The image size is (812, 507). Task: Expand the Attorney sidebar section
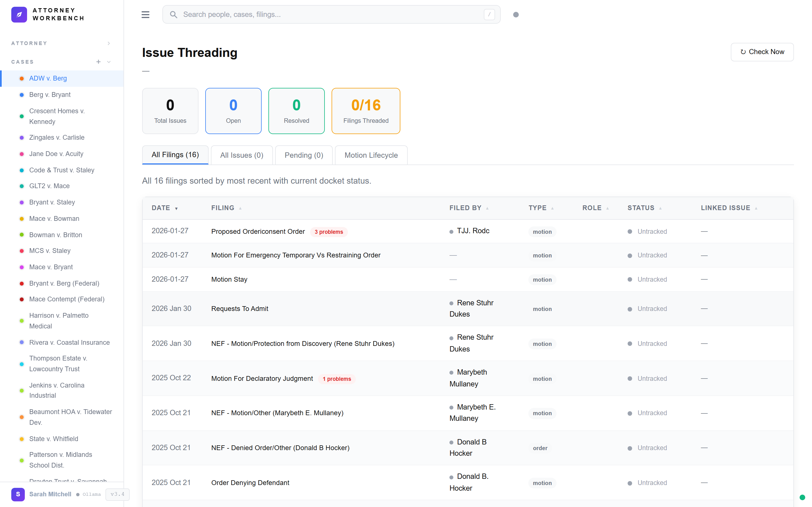click(108, 43)
